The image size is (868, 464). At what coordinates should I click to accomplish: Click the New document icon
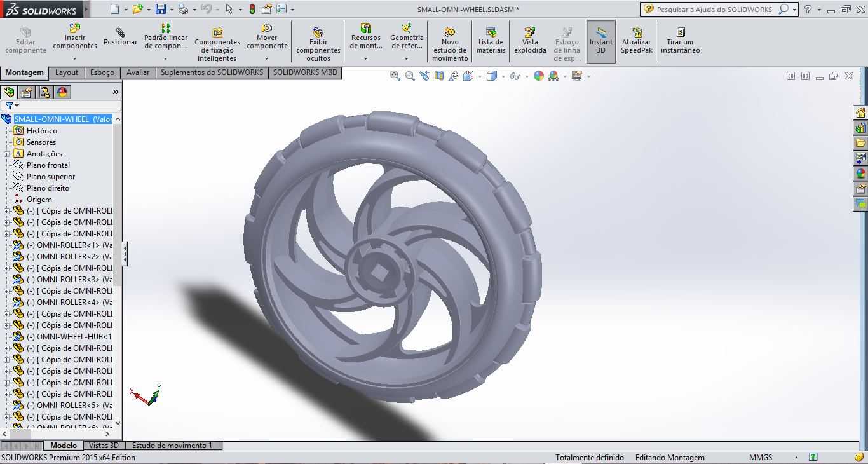point(114,10)
